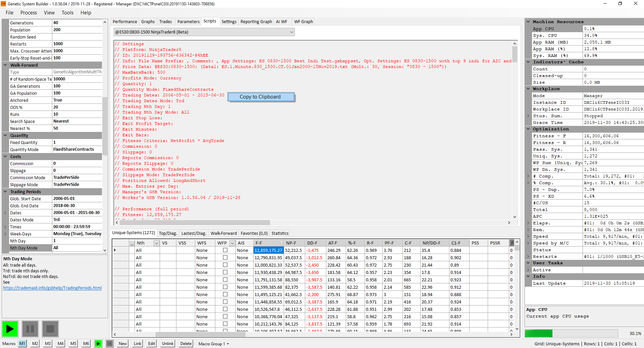Click the Copy to Clipboard button
Screen dimensions: 644x348
click(261, 97)
